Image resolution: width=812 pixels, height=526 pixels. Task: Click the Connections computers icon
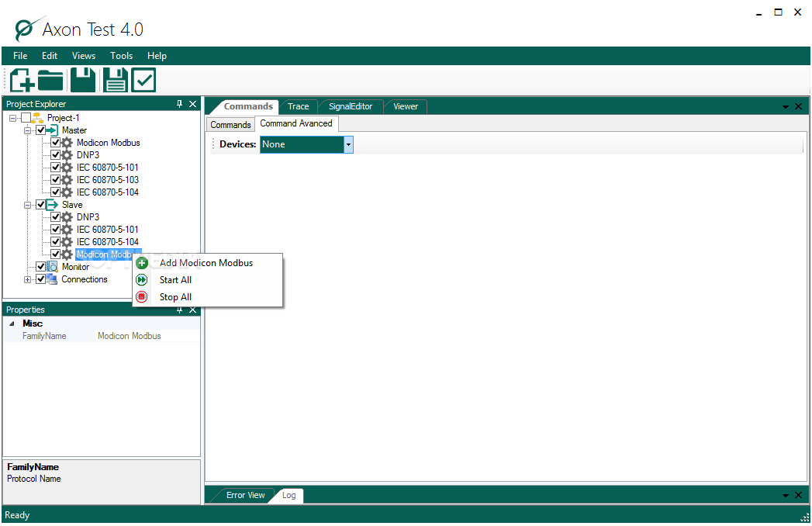coord(52,279)
